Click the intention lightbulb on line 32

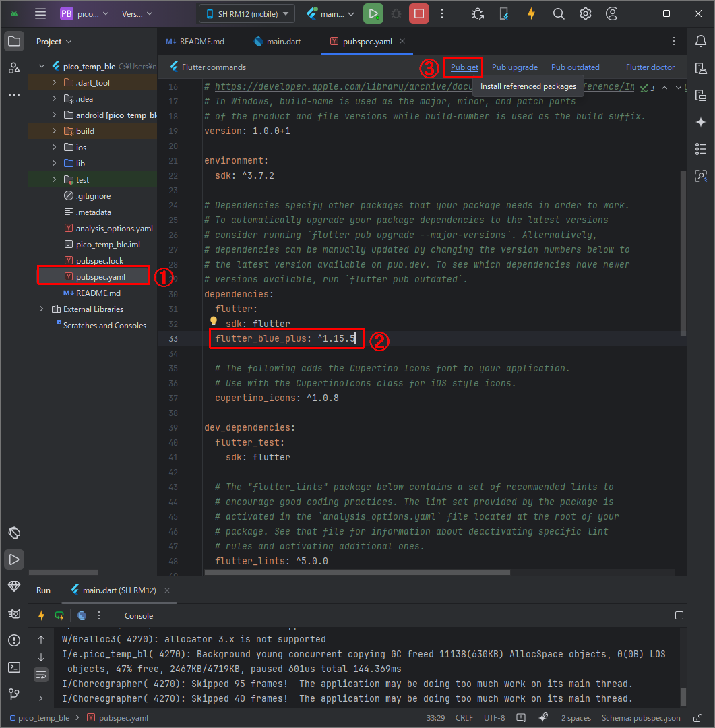click(214, 321)
